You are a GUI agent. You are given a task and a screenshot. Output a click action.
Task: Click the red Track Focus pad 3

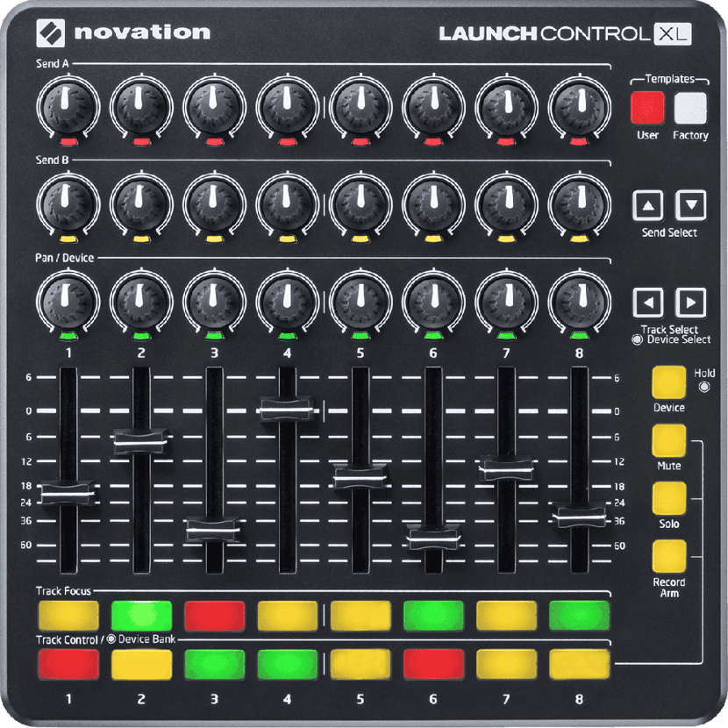[x=215, y=616]
